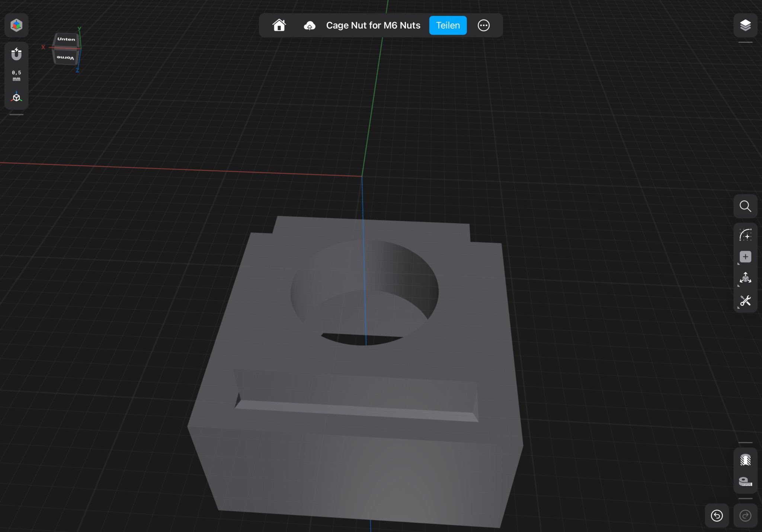
Task: Open the cloud sync status
Action: [310, 25]
